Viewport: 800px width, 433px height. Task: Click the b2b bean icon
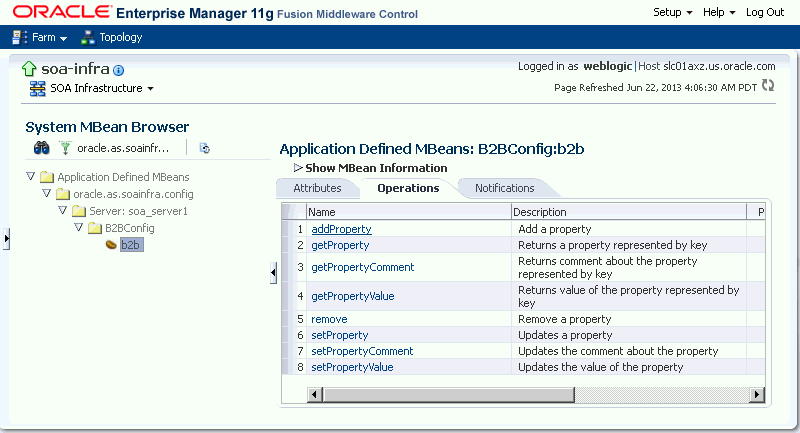[111, 245]
